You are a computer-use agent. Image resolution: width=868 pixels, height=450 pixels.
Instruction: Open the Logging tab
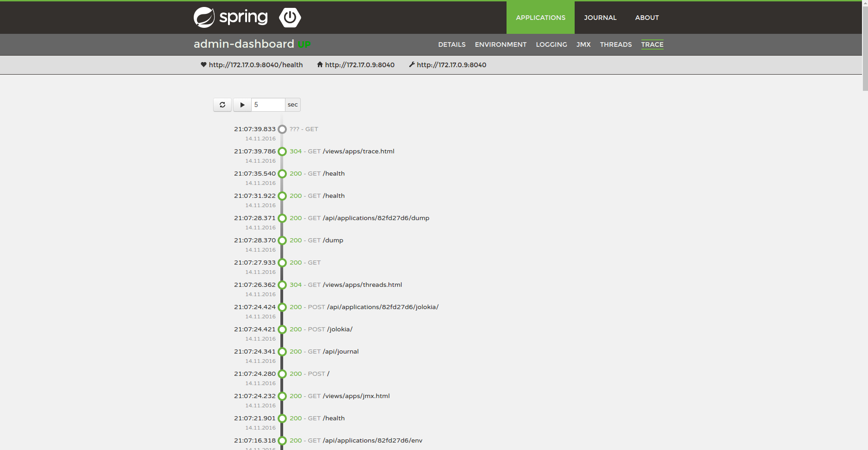[551, 44]
